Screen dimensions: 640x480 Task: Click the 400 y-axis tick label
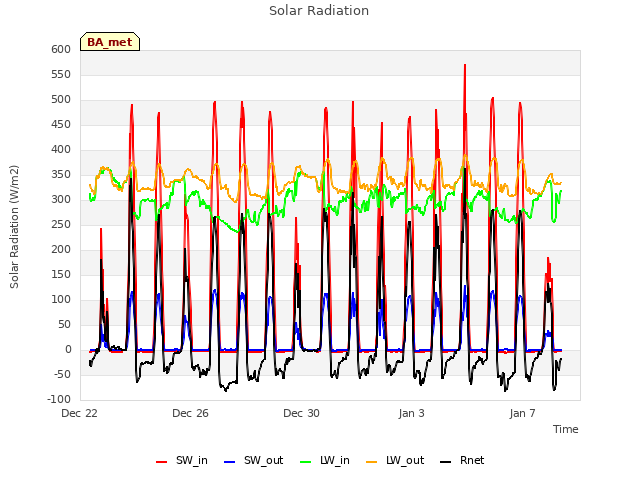61,149
